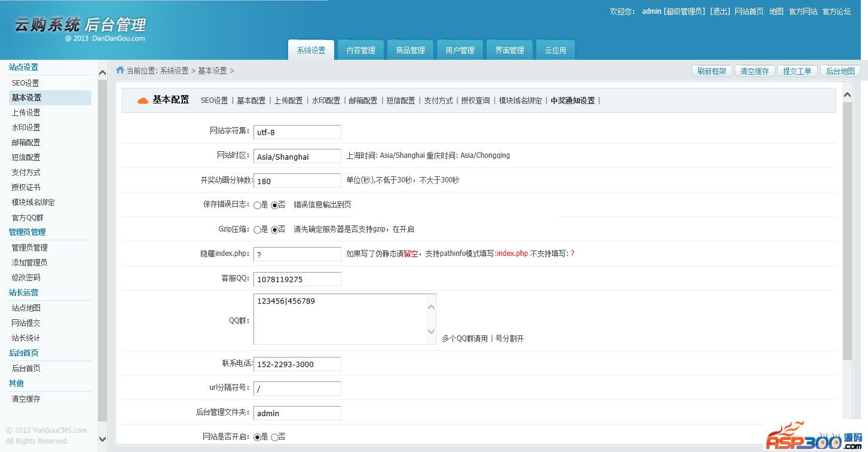This screenshot has width=868, height=452.
Task: Click QQ群 textarea scroll down arrow
Action: (x=431, y=331)
